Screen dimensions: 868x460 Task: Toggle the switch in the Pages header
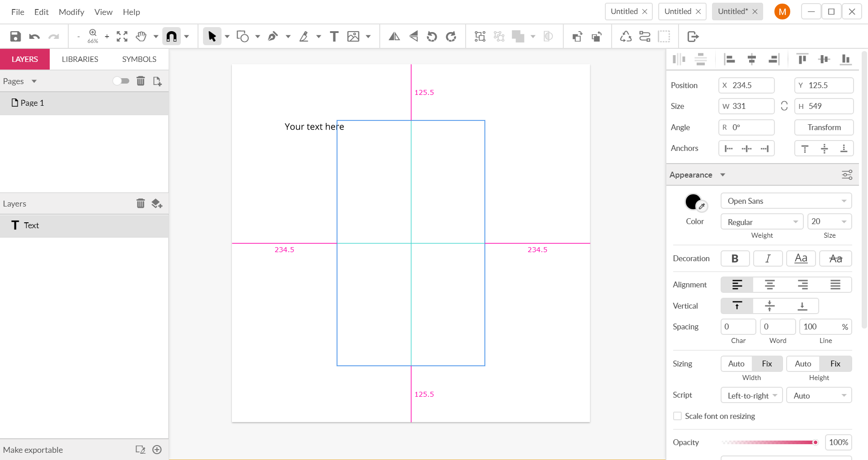[121, 81]
